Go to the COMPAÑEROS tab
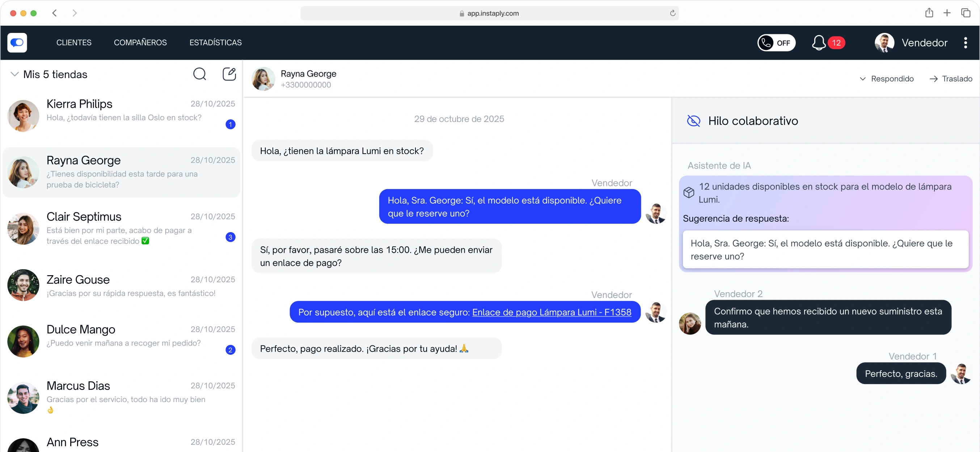 click(x=140, y=43)
